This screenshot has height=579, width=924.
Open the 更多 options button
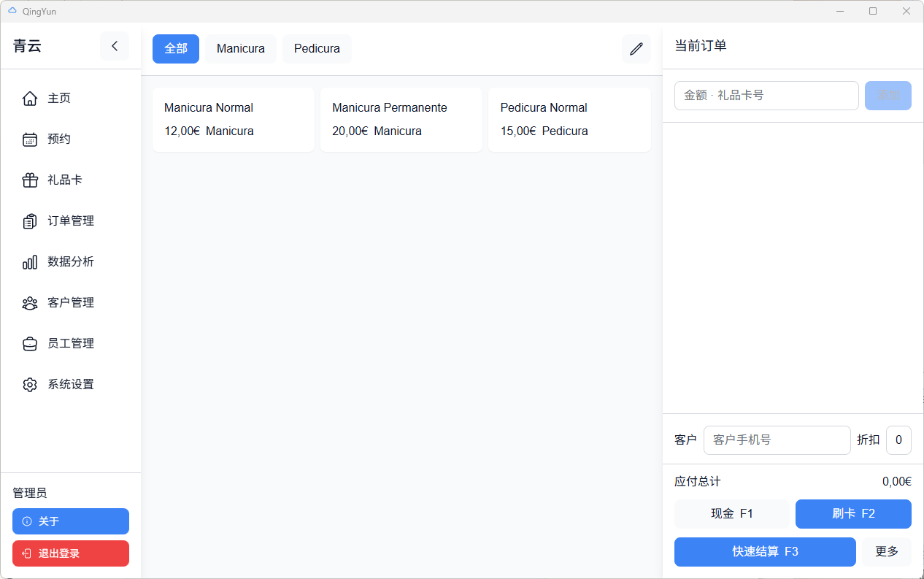pos(887,552)
